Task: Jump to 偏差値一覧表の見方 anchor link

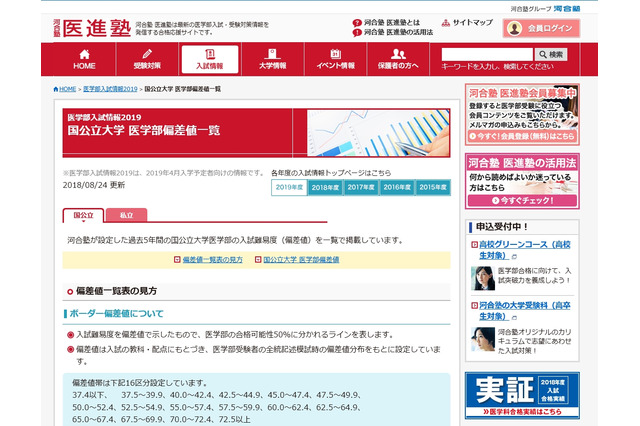Action: 212,260
